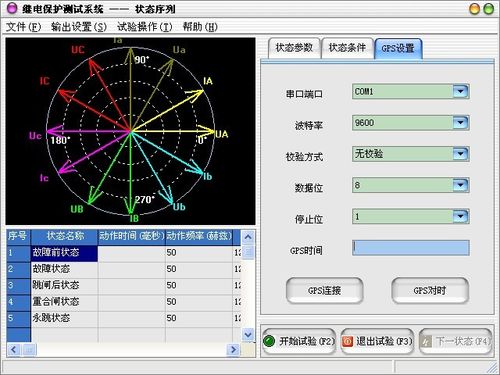Click the yellow minimize window button
This screenshot has width=500, height=375.
474,9
